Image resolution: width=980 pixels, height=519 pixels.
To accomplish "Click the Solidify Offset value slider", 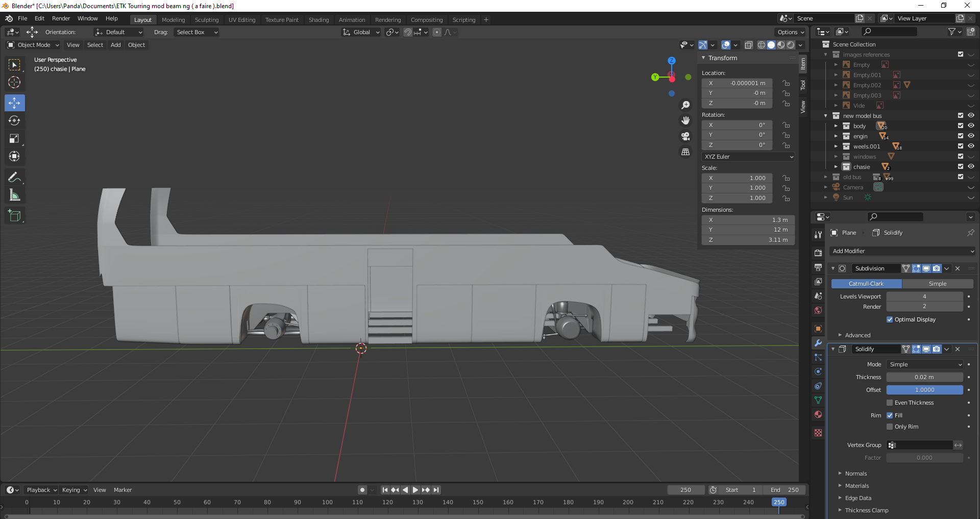I will (924, 390).
